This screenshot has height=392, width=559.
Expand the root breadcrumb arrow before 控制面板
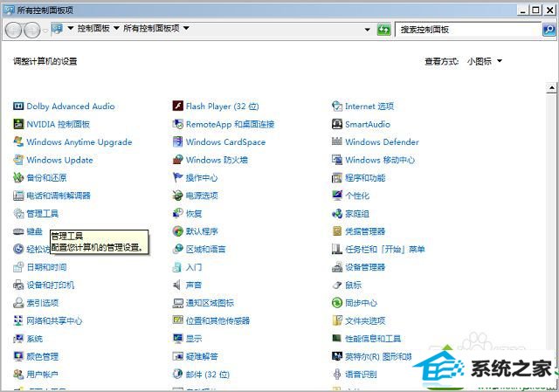point(71,28)
